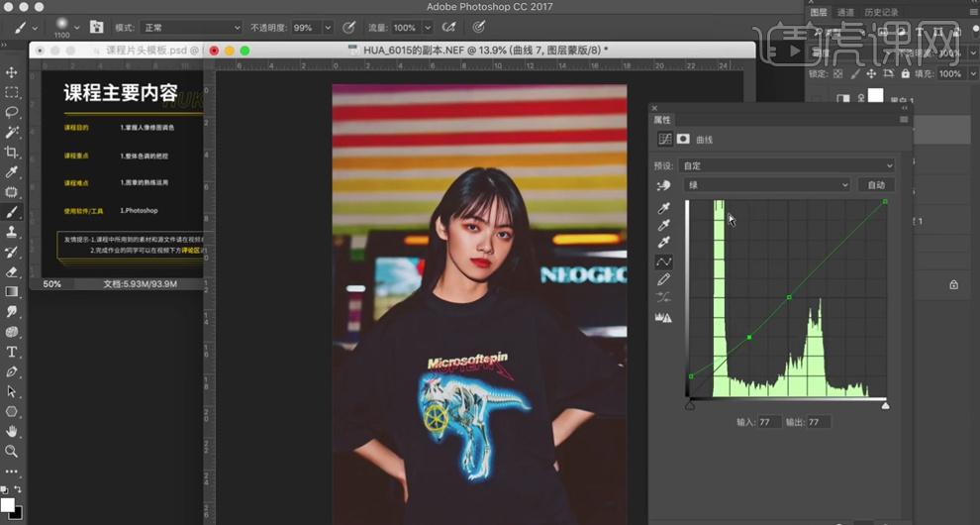
Task: Select the 属性 panel tab
Action: (x=662, y=120)
